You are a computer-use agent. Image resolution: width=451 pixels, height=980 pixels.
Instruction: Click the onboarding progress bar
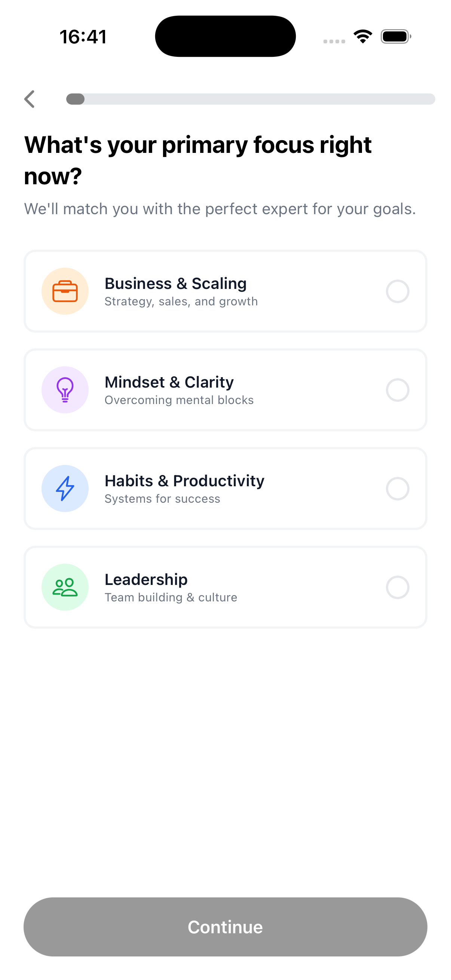click(x=251, y=99)
